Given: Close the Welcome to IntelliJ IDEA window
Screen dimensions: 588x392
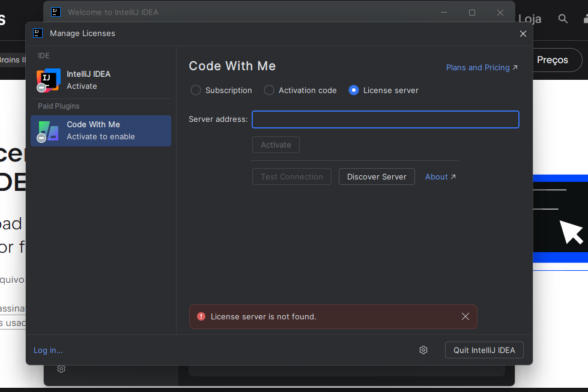Looking at the screenshot, I should pos(500,13).
